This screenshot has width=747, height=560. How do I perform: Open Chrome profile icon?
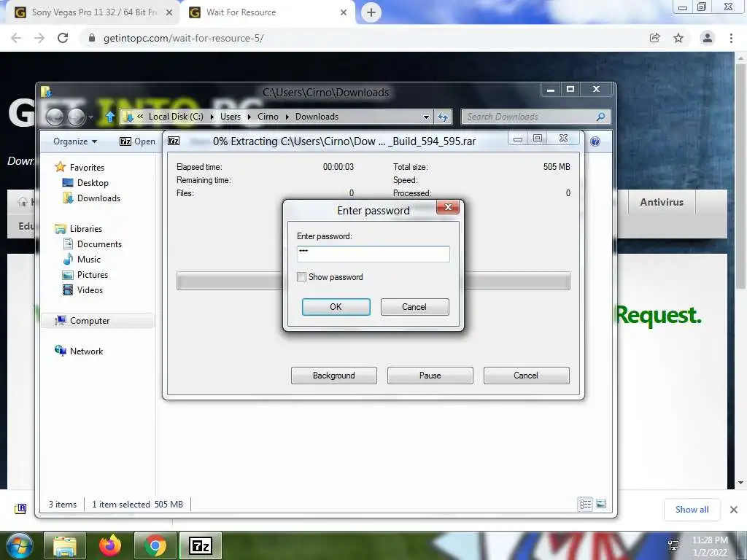[x=708, y=38]
